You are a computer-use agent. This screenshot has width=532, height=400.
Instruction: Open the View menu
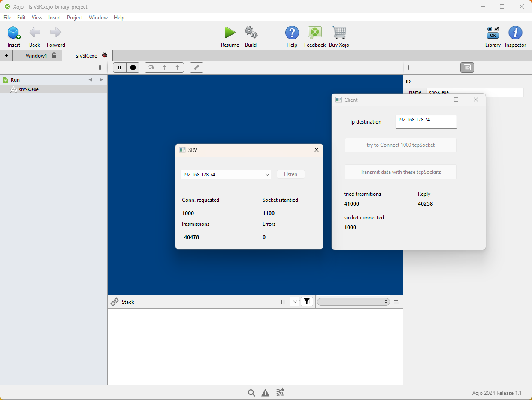pos(37,18)
